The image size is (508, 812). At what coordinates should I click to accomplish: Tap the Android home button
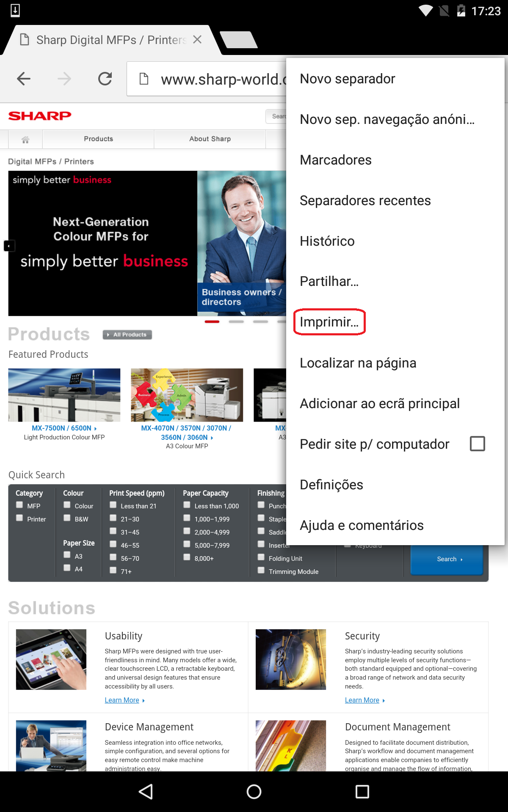tap(254, 792)
